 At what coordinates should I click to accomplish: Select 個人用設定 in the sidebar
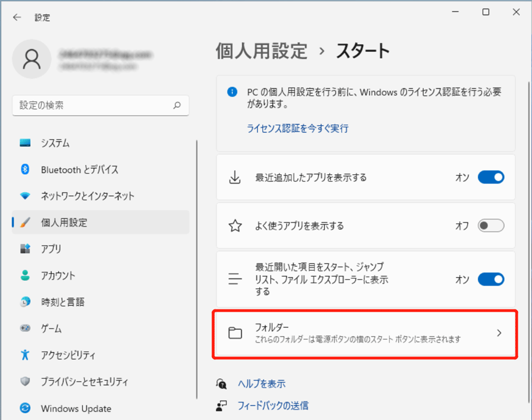pyautogui.click(x=101, y=223)
